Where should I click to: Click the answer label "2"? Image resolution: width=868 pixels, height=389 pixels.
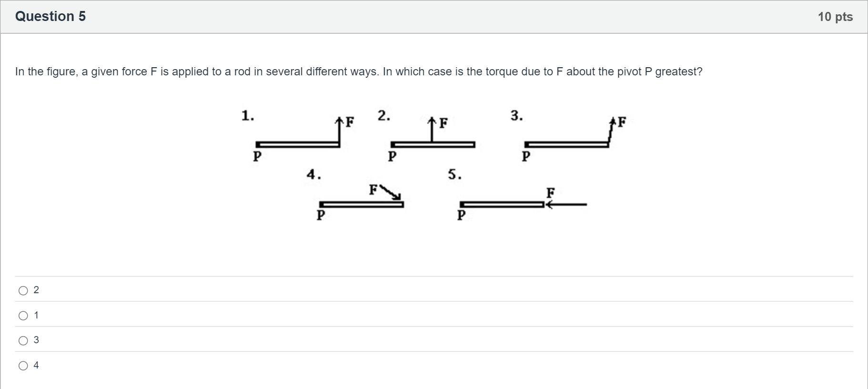(36, 290)
